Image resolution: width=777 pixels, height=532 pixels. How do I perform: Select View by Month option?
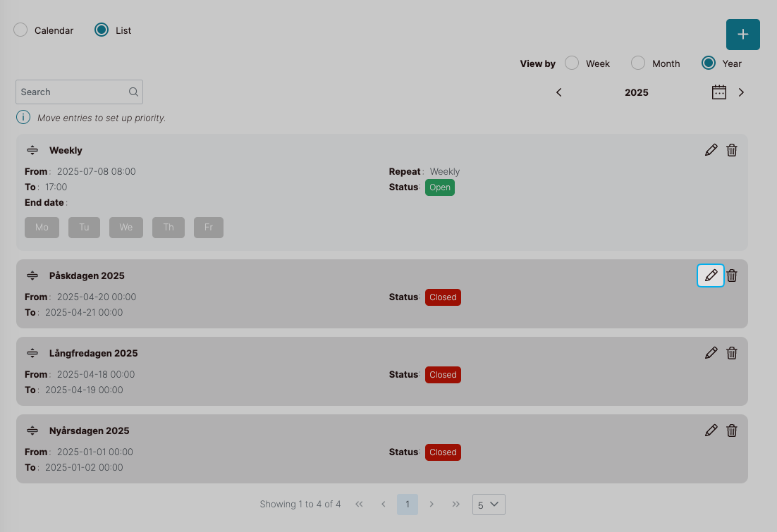[x=638, y=63]
